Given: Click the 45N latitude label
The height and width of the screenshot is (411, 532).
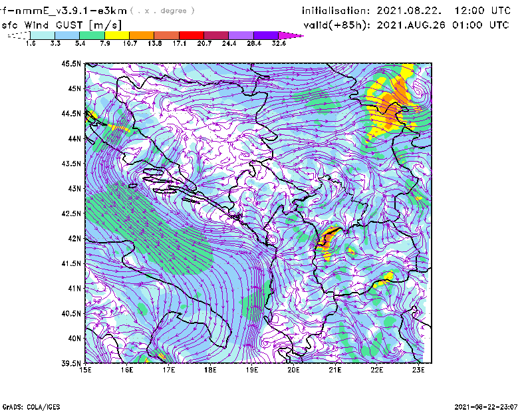Looking at the screenshot, I should pyautogui.click(x=74, y=88).
